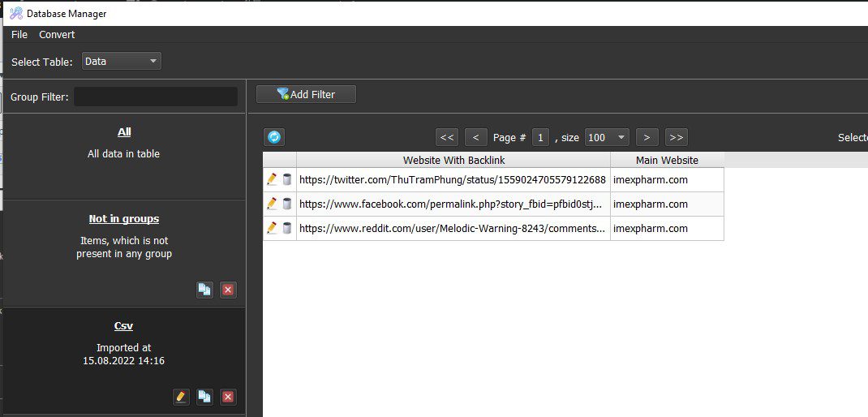The image size is (868, 417).
Task: Select imexpharm.com cell in reddit row
Action: coord(667,228)
